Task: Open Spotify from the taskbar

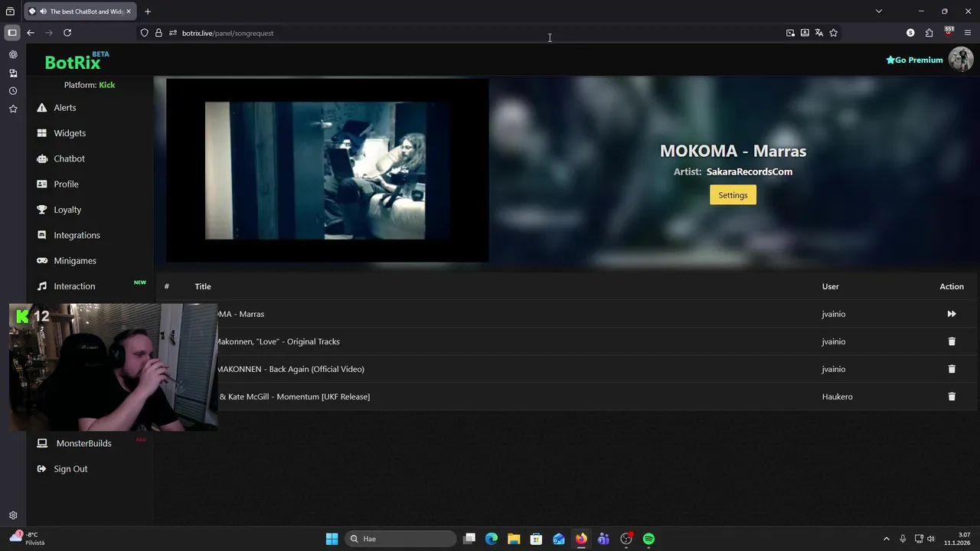Action: [x=648, y=539]
